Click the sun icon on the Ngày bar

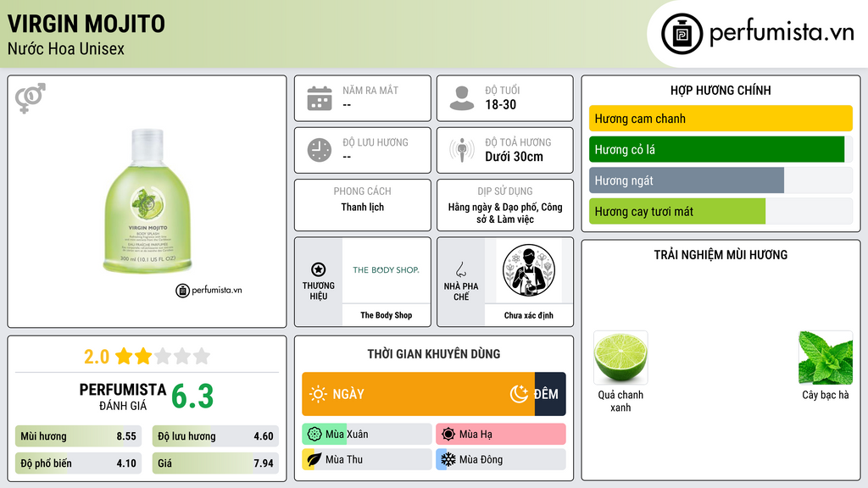[x=319, y=394]
